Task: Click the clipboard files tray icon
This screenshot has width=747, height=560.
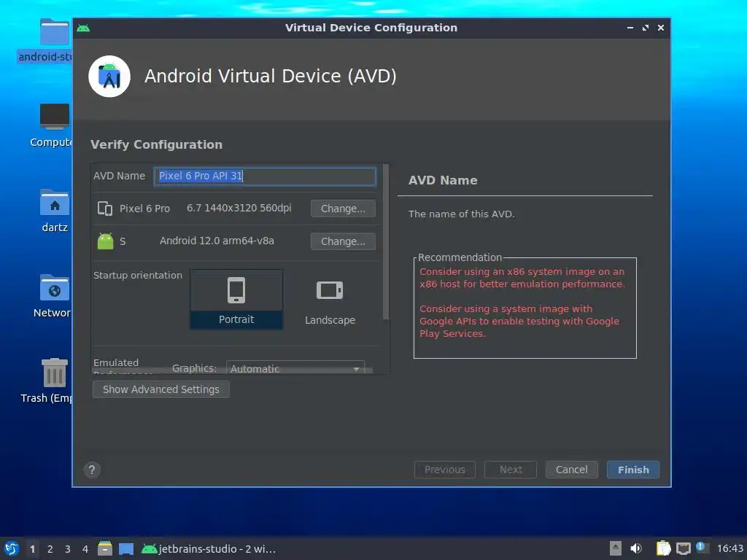Action: (663, 548)
